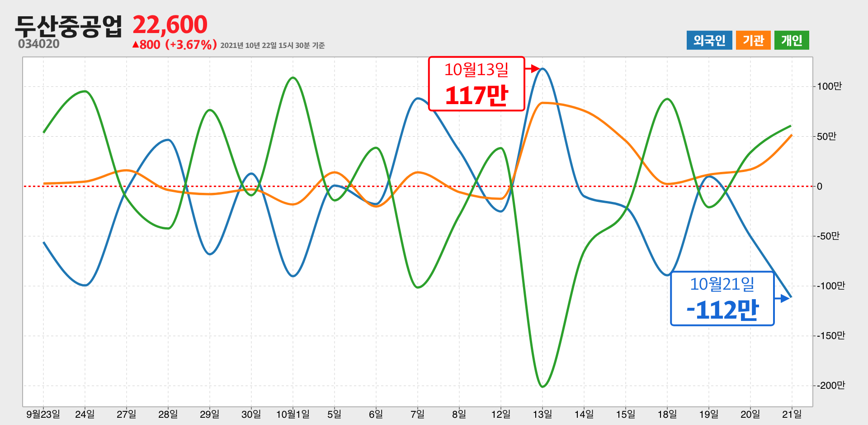Viewport: 868px width, 425px height.
Task: Click the stock name 두산중공업
Action: point(69,26)
